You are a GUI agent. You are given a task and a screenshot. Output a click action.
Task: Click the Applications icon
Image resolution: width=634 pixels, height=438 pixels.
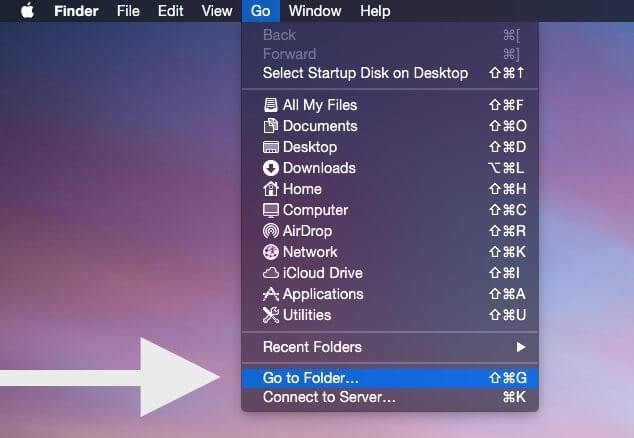pos(270,294)
